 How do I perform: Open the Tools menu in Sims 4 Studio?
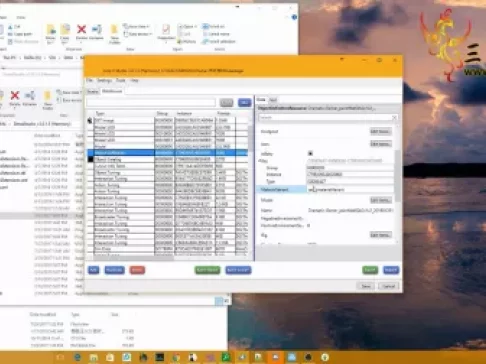(x=120, y=80)
